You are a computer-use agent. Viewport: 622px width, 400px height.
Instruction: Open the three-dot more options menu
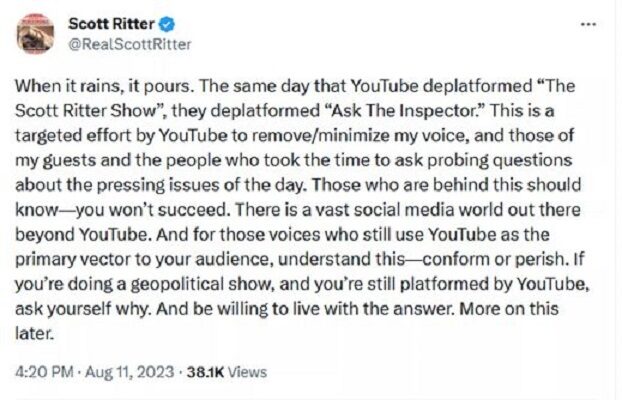click(588, 25)
